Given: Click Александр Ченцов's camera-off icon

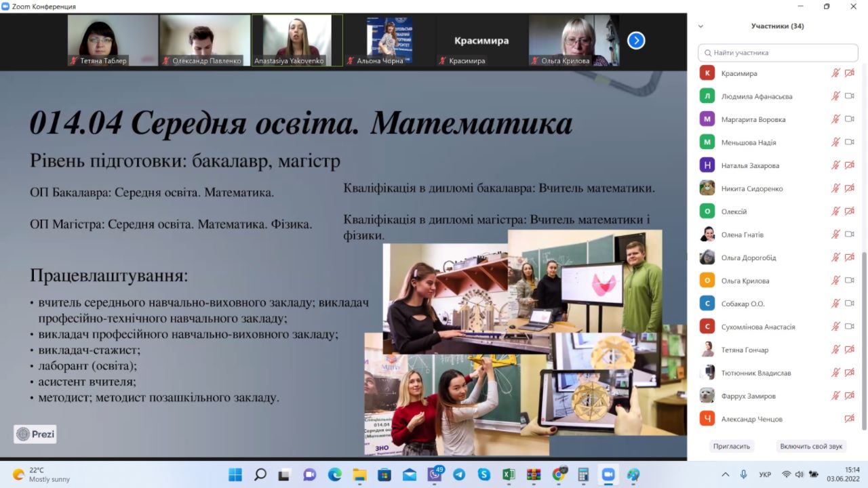Looking at the screenshot, I should 849,419.
